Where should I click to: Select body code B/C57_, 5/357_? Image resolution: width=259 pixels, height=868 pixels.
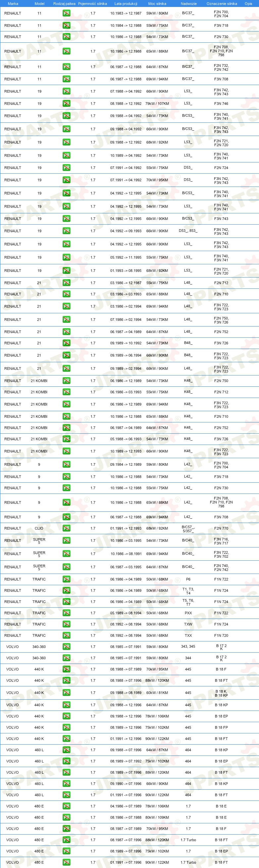coord(188,529)
